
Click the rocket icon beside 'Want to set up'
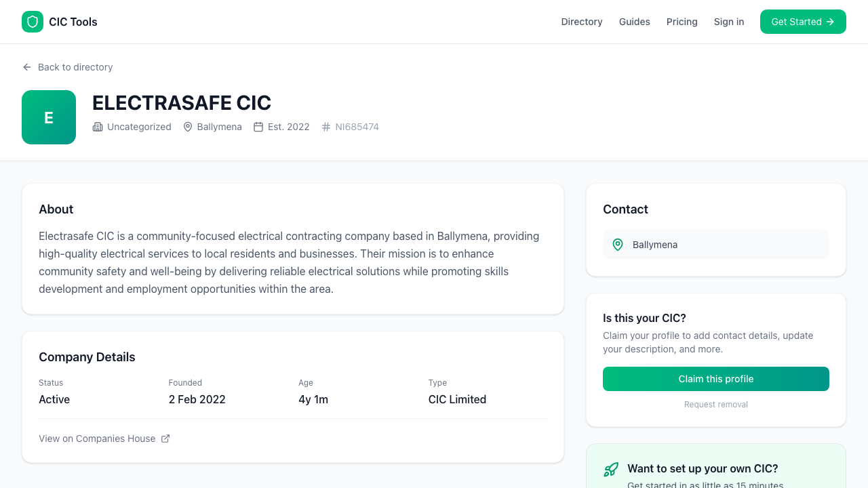[x=611, y=469]
